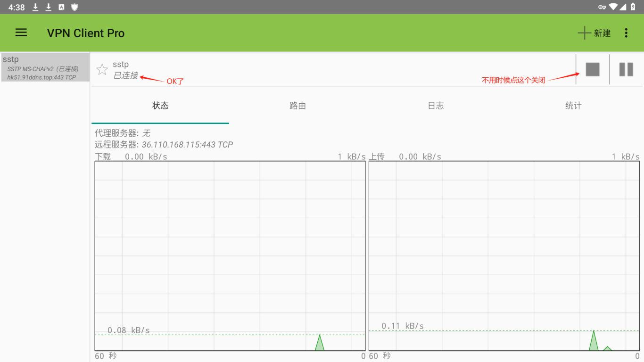Tap the WiFi signal status icon
This screenshot has width=644, height=362.
coord(613,7)
